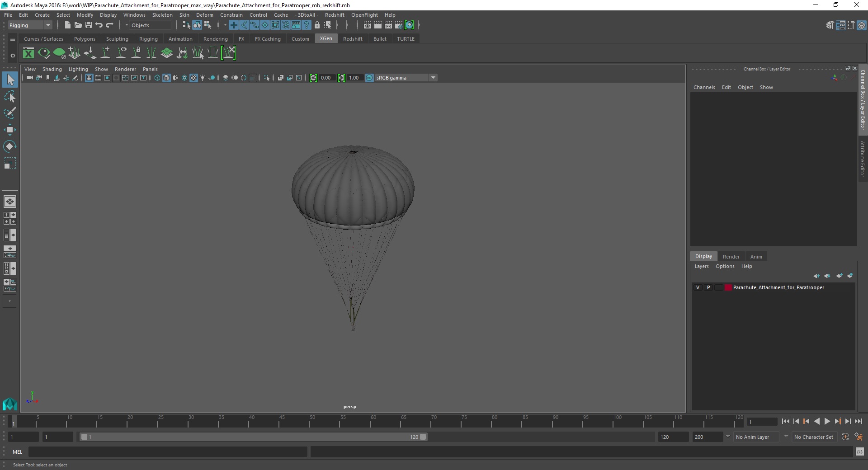Click the play forward button
The width and height of the screenshot is (868, 470).
pos(827,421)
